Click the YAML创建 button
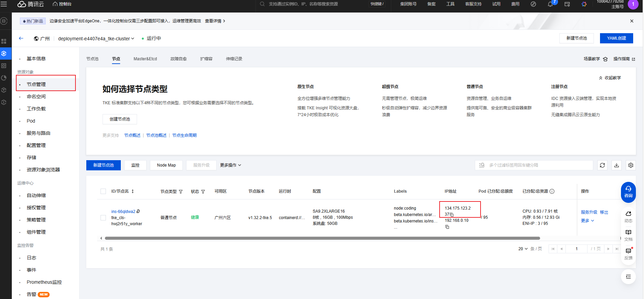 coord(616,38)
